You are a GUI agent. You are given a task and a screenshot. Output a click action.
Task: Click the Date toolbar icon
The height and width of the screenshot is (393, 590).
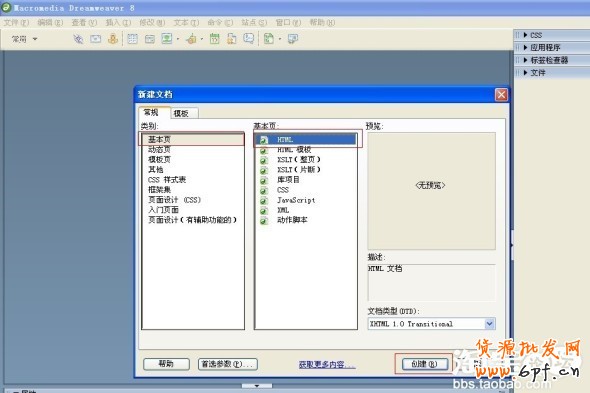coord(214,39)
